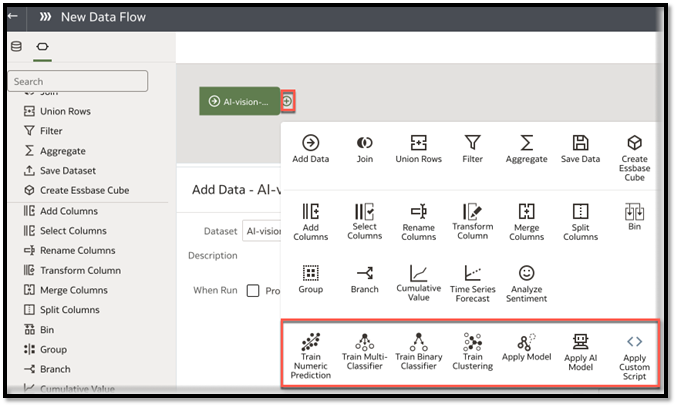Select Split Columns in the sidebar list
677x407 pixels.
coord(61,310)
